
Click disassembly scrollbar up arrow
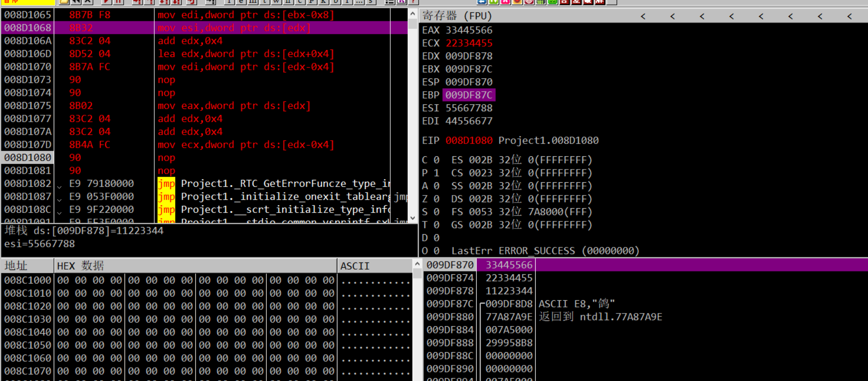[413, 14]
